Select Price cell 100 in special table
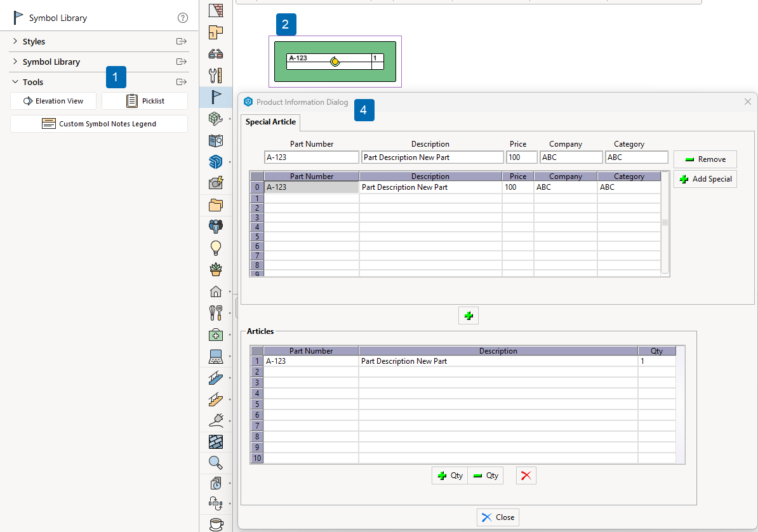 click(x=518, y=187)
